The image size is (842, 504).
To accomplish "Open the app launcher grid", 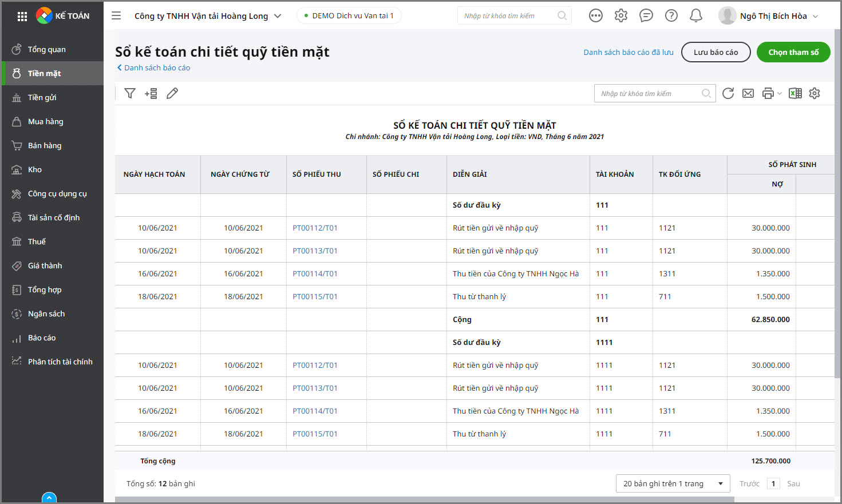I will tap(22, 16).
